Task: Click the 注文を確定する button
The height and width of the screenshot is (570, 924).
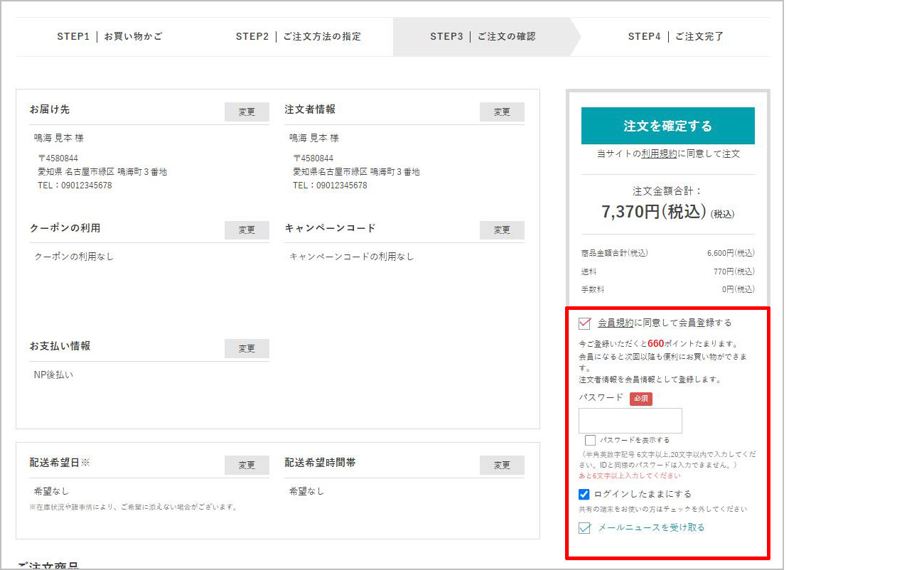Action: (x=667, y=126)
